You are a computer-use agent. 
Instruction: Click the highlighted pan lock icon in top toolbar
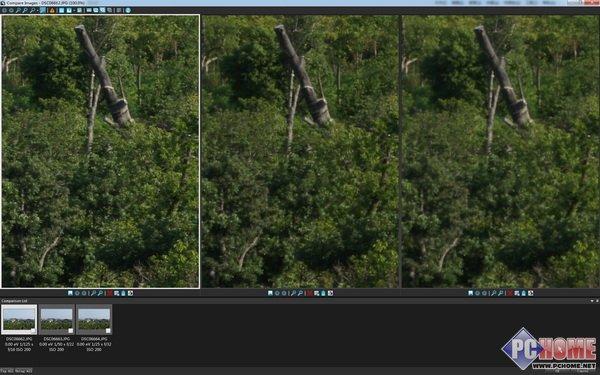click(x=43, y=10)
